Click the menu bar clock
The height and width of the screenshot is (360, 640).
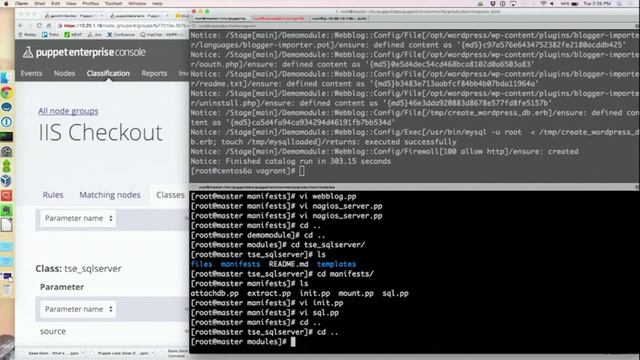(x=597, y=3)
